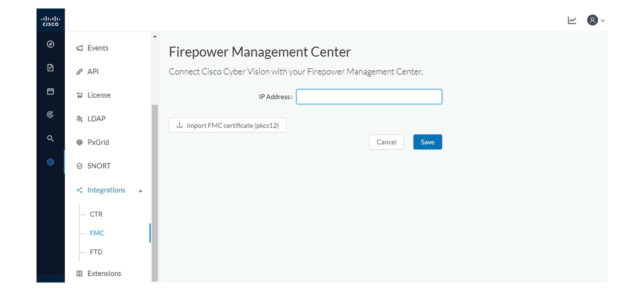The width and height of the screenshot is (644, 291).
Task: Open the Search magnifier icon
Action: click(x=50, y=138)
